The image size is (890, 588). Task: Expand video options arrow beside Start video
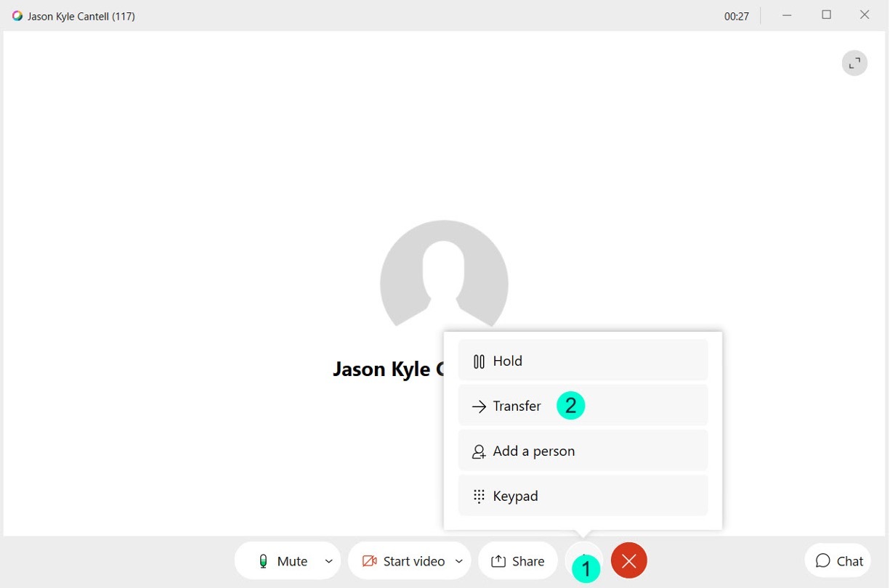pyautogui.click(x=459, y=561)
